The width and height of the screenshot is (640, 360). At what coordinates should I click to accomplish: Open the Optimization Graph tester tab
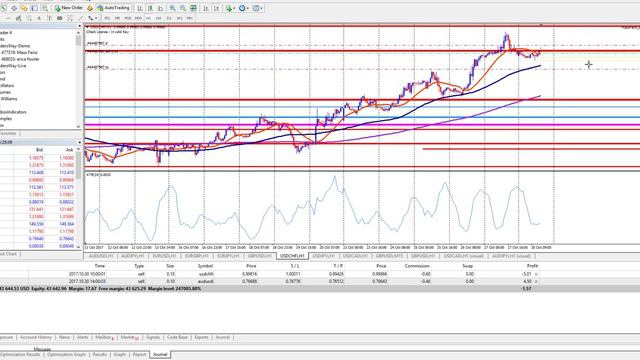point(66,354)
